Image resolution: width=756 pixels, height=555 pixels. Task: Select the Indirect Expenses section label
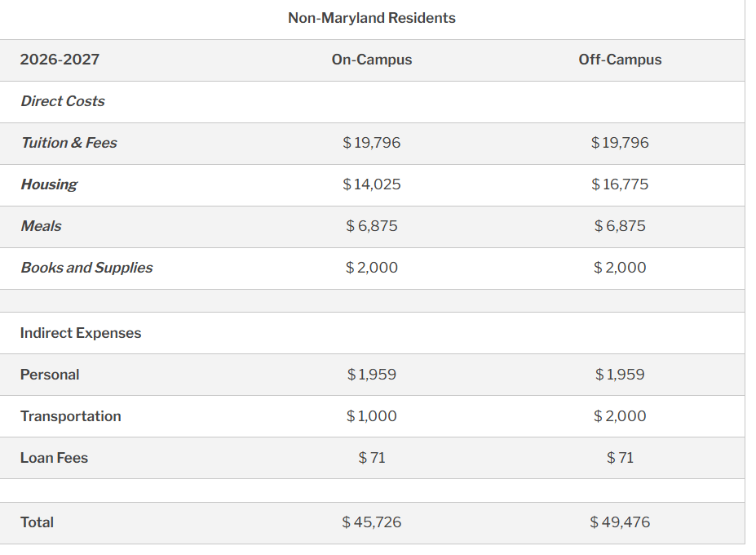coord(81,333)
